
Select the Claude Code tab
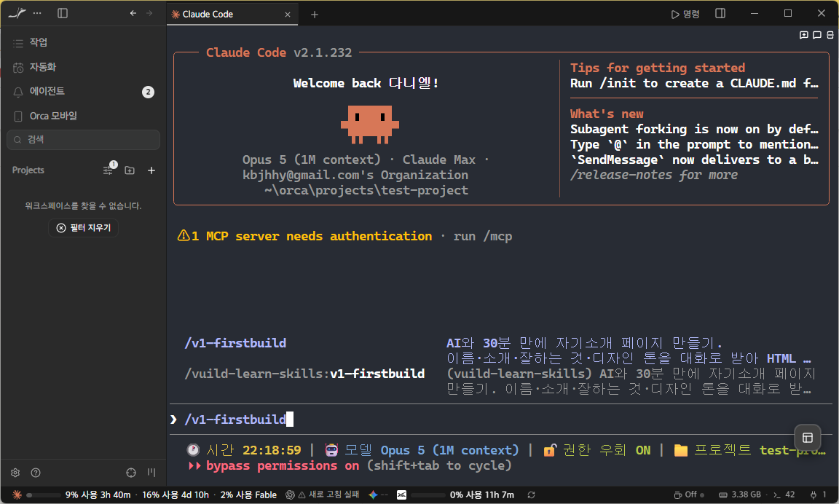pyautogui.click(x=232, y=15)
